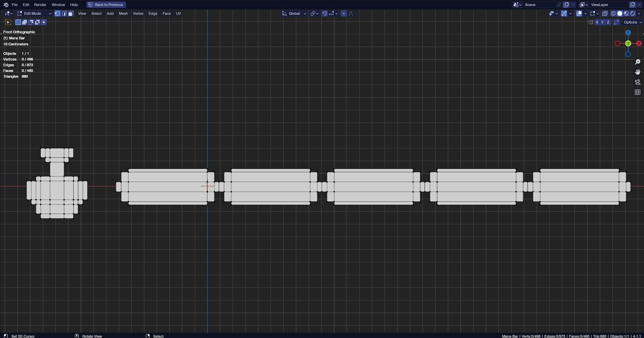Viewport: 644px width, 338px height.
Task: Click 'Front Orthographic' viewport label
Action: [x=19, y=32]
